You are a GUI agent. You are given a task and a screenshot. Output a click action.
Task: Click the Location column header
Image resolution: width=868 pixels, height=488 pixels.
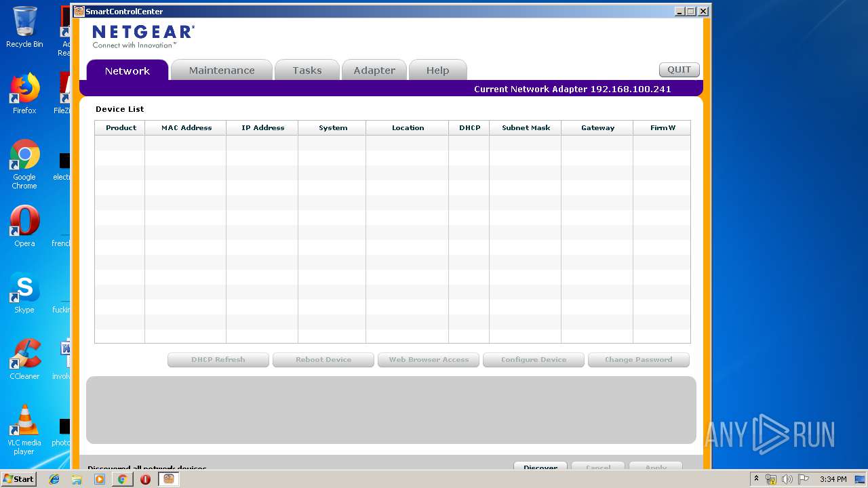(x=408, y=127)
